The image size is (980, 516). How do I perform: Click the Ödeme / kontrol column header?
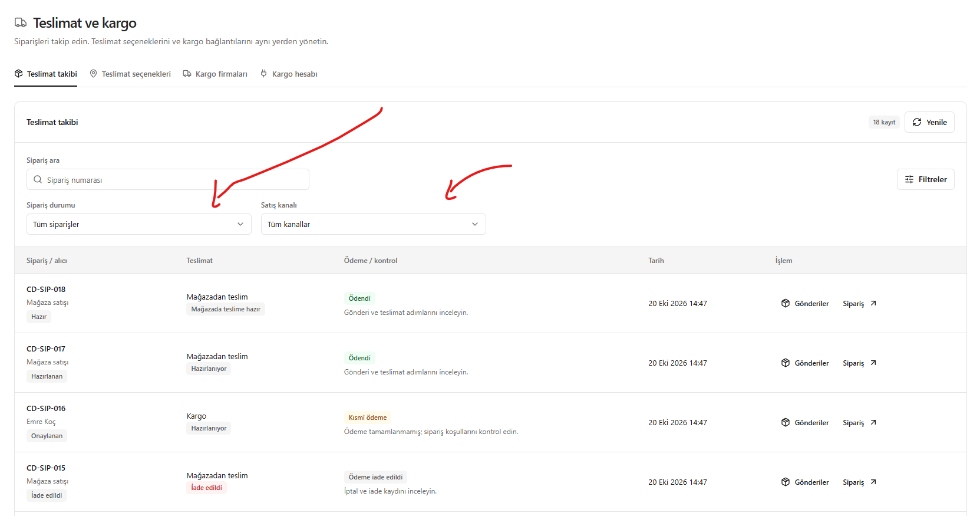(x=371, y=260)
